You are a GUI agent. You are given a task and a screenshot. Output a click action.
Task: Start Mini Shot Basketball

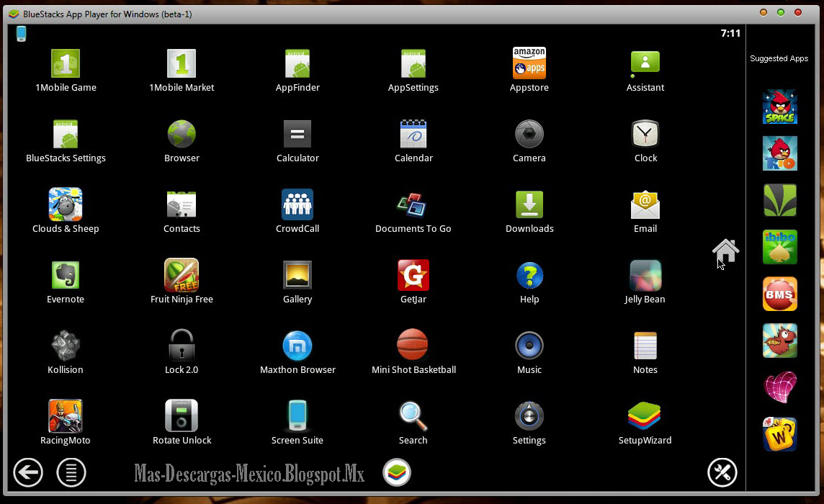pos(413,345)
